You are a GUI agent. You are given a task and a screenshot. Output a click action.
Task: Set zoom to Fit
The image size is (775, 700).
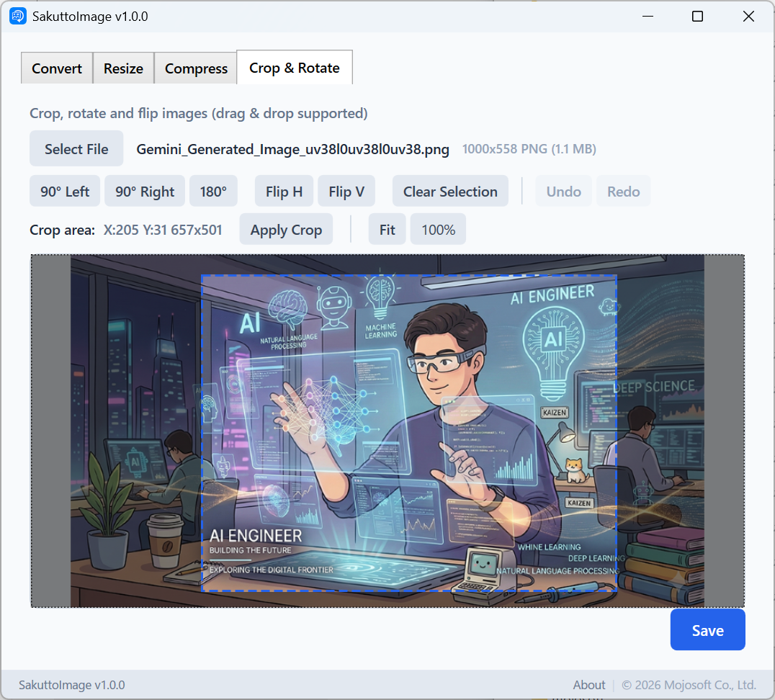click(387, 230)
